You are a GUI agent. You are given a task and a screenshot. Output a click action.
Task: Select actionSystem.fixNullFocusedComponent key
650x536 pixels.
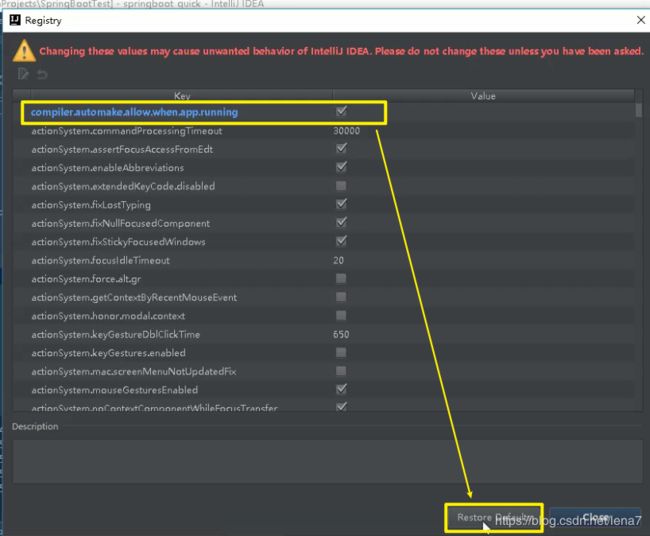tap(121, 223)
